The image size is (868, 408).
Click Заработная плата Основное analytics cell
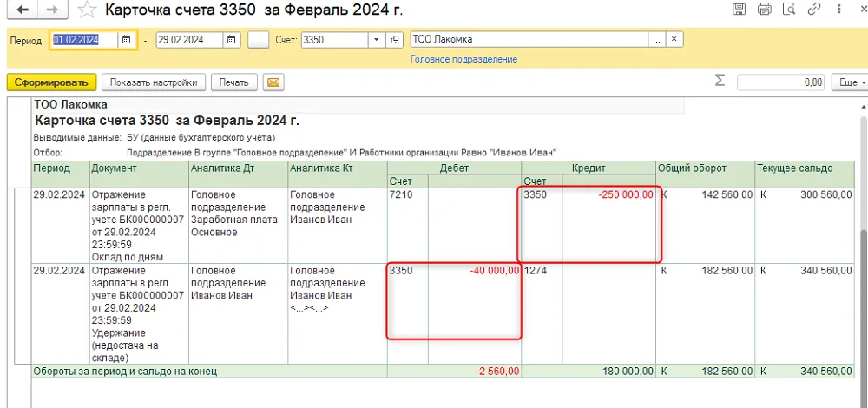click(x=239, y=226)
